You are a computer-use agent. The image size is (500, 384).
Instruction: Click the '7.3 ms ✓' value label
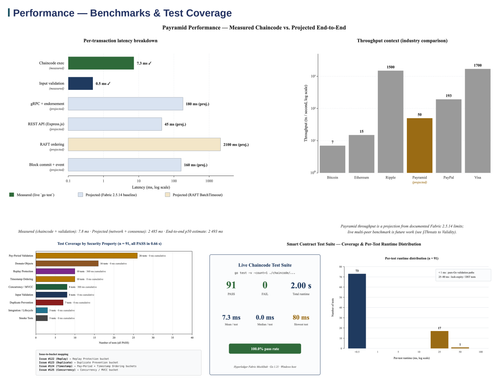point(144,63)
